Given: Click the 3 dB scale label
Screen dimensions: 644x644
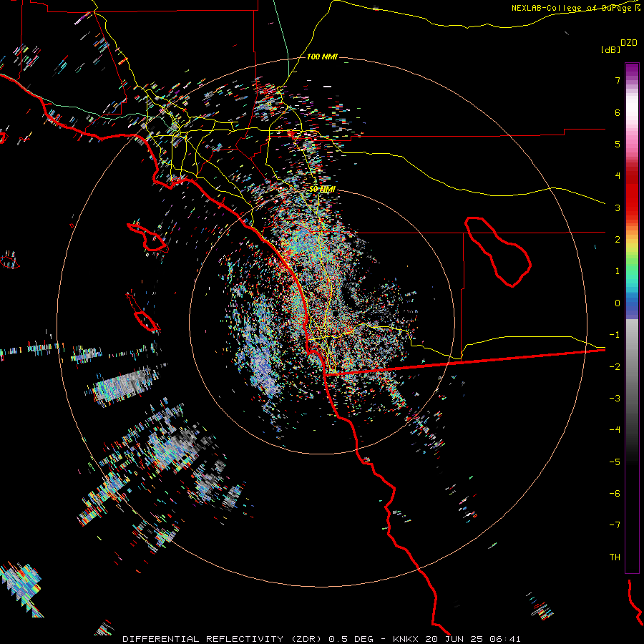Looking at the screenshot, I should (x=618, y=208).
